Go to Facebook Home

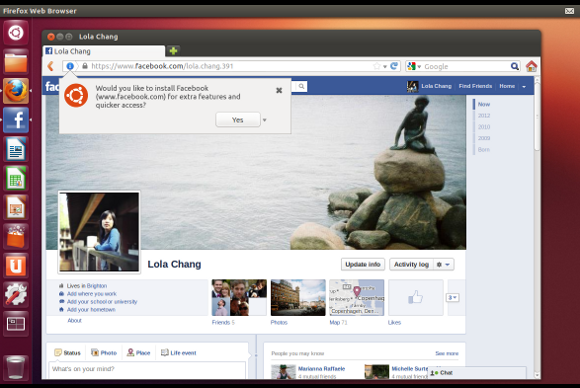[507, 86]
